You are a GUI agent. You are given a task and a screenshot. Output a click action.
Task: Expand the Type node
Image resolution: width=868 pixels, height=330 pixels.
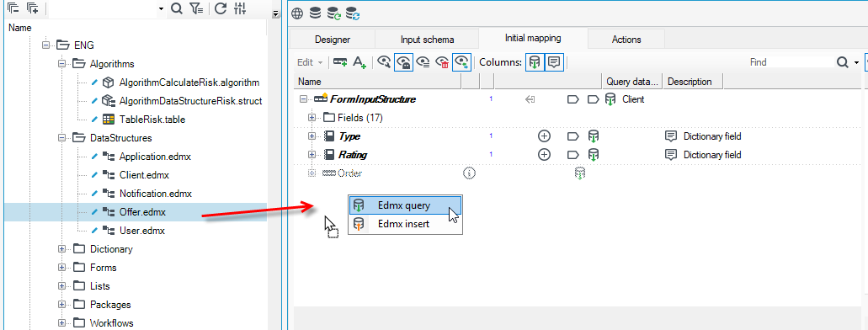point(312,136)
